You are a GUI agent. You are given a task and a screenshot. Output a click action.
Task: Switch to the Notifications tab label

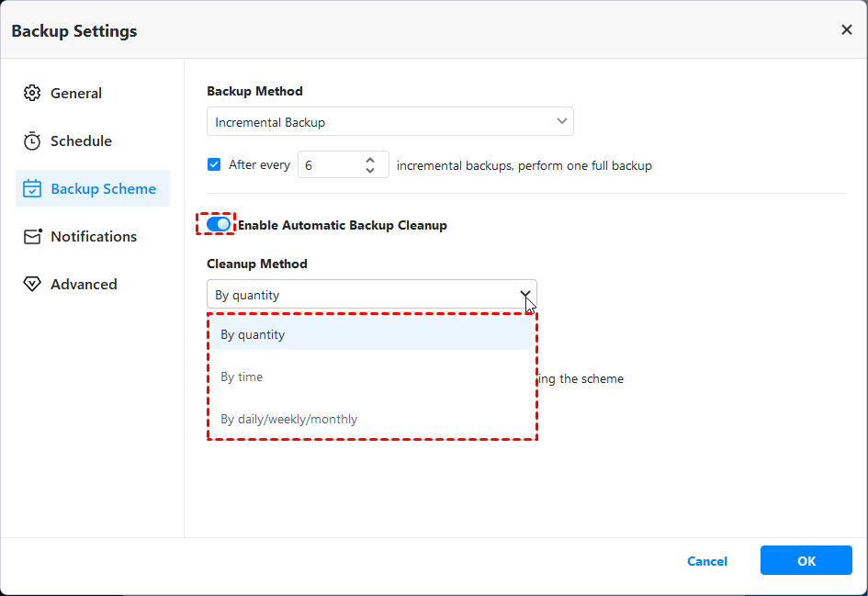[94, 237]
